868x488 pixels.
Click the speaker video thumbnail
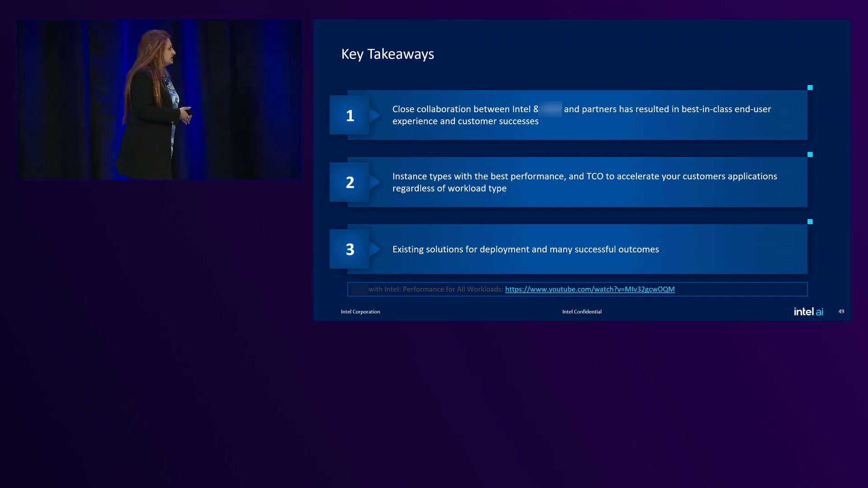click(x=159, y=99)
